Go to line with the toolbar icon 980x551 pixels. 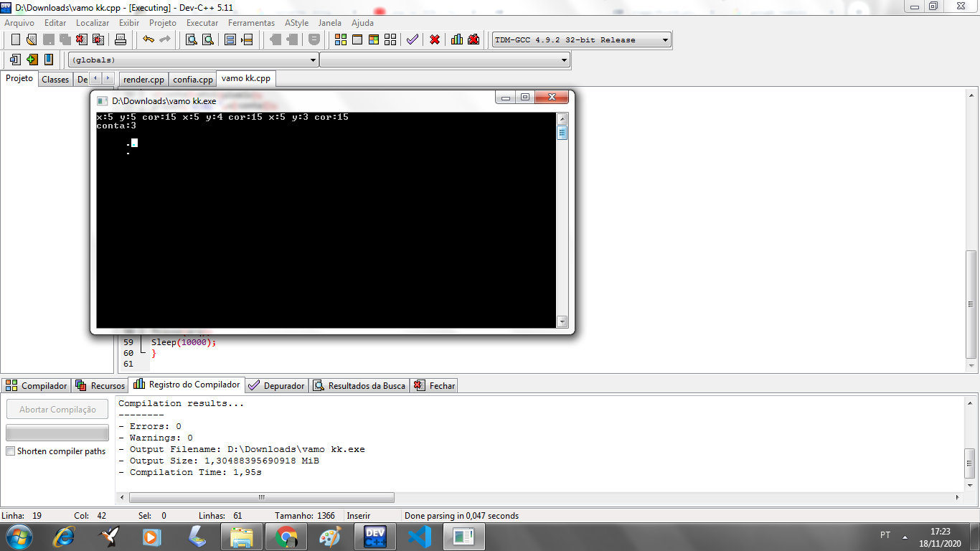tap(248, 39)
